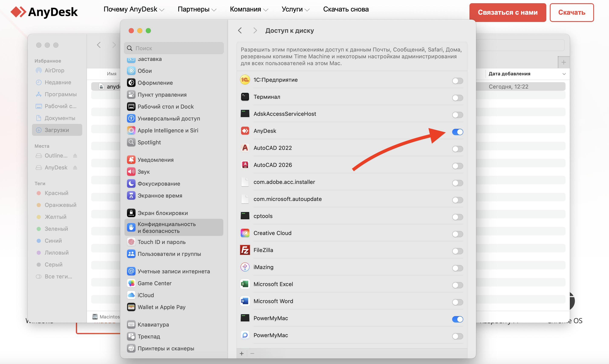Image resolution: width=609 pixels, height=364 pixels.
Task: Select Пункт управления in sidebar
Action: tap(174, 95)
